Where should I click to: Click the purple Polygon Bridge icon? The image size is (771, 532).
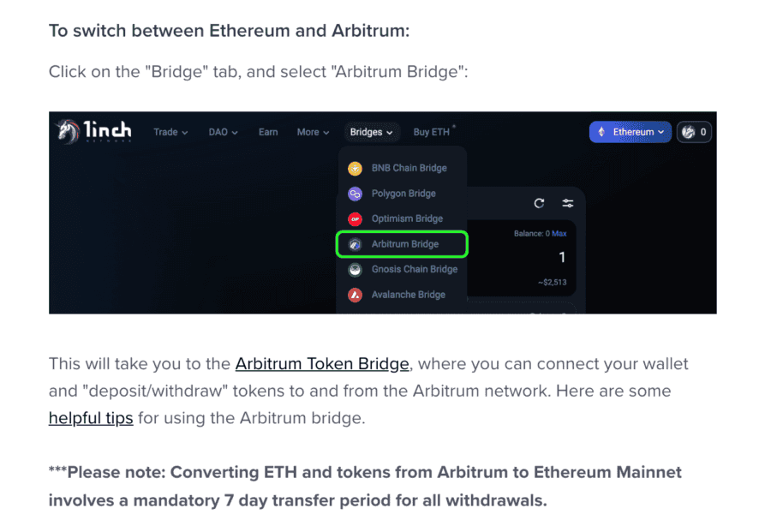click(x=355, y=194)
